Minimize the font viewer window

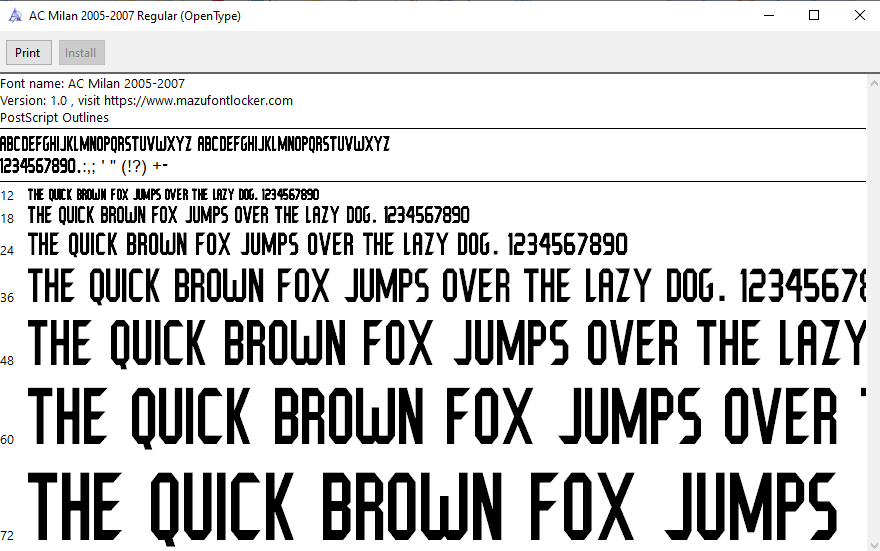(x=769, y=16)
